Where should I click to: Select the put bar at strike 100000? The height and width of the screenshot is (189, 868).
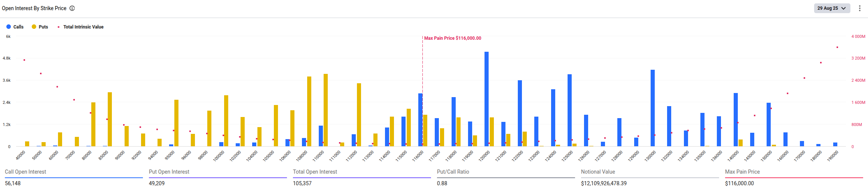point(226,121)
